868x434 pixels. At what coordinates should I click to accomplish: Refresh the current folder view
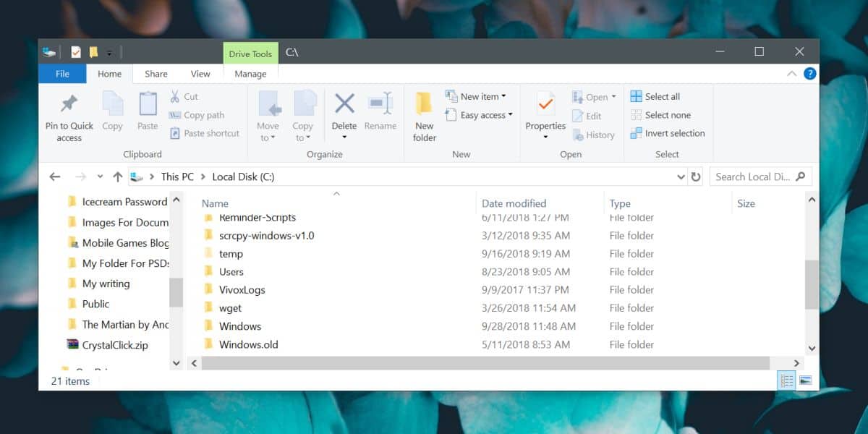(696, 176)
